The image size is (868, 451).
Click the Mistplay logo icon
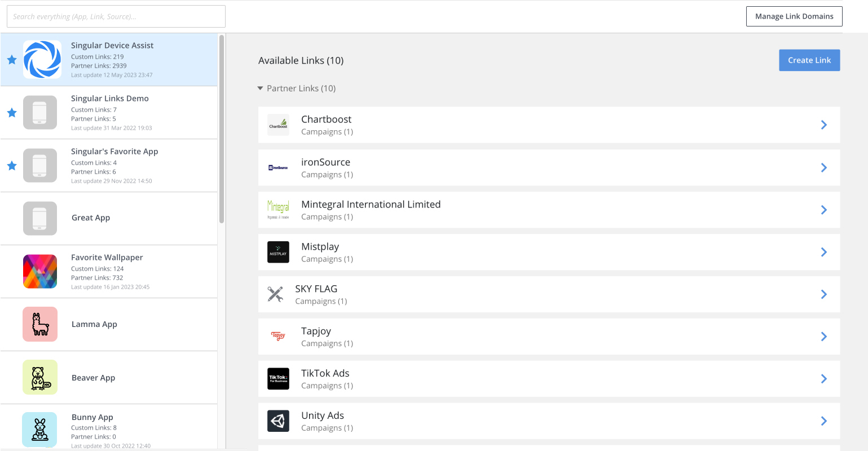(278, 252)
